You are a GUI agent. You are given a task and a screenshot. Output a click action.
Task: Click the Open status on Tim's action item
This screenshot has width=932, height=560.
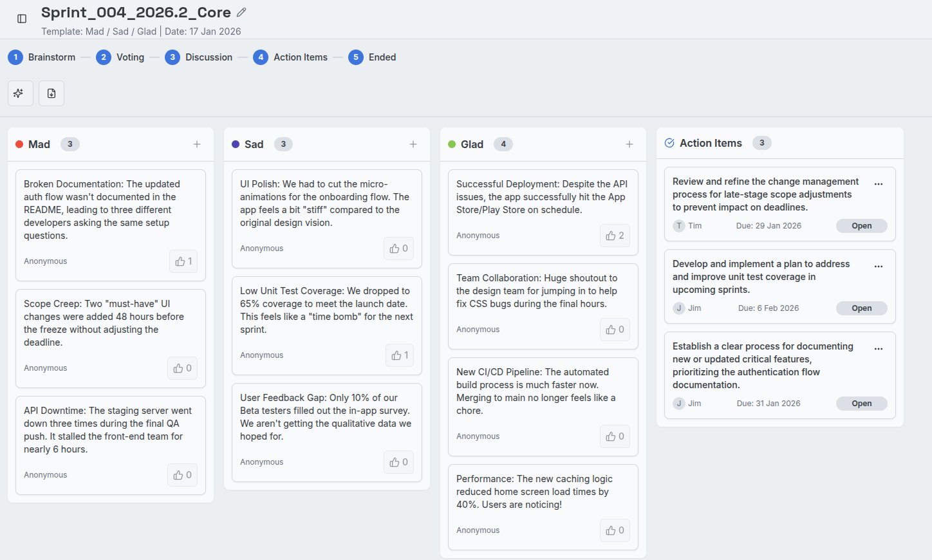coord(861,225)
